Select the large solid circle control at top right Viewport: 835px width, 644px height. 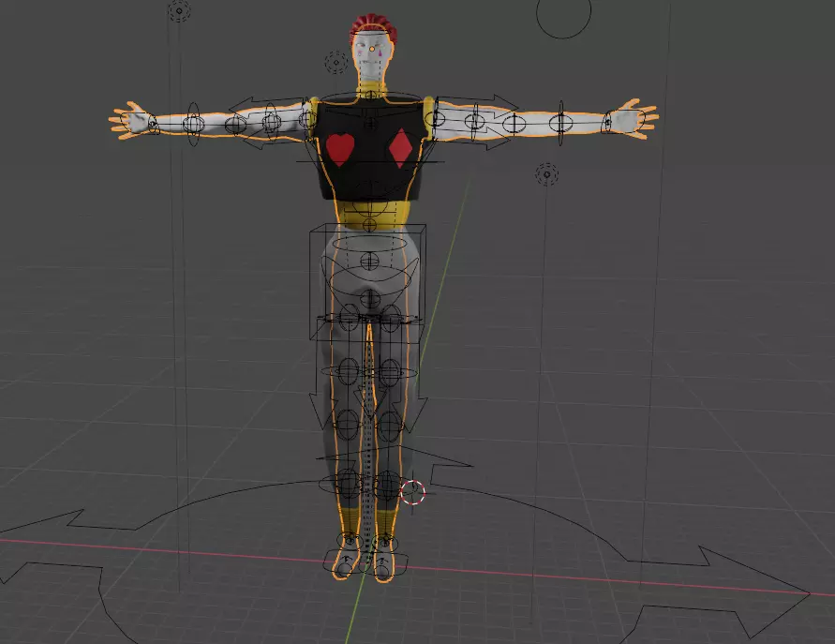(x=563, y=12)
